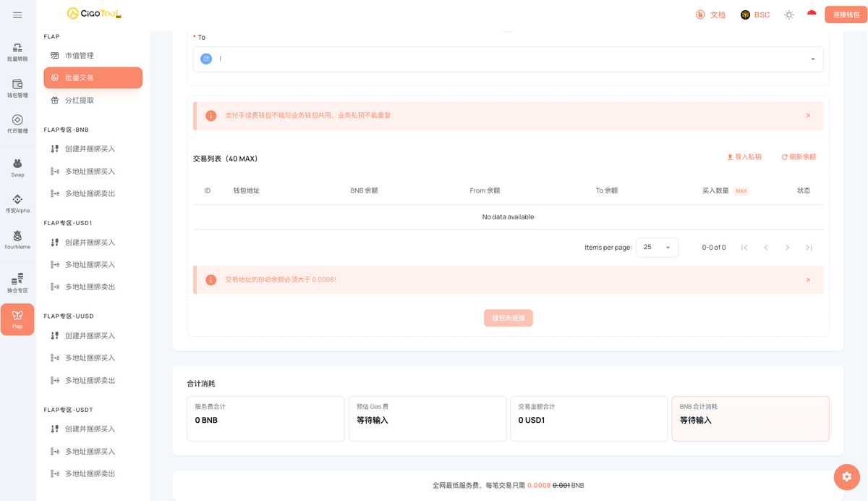868x501 pixels.
Task: Click the MAX badge beside 买入数量
Action: (741, 191)
